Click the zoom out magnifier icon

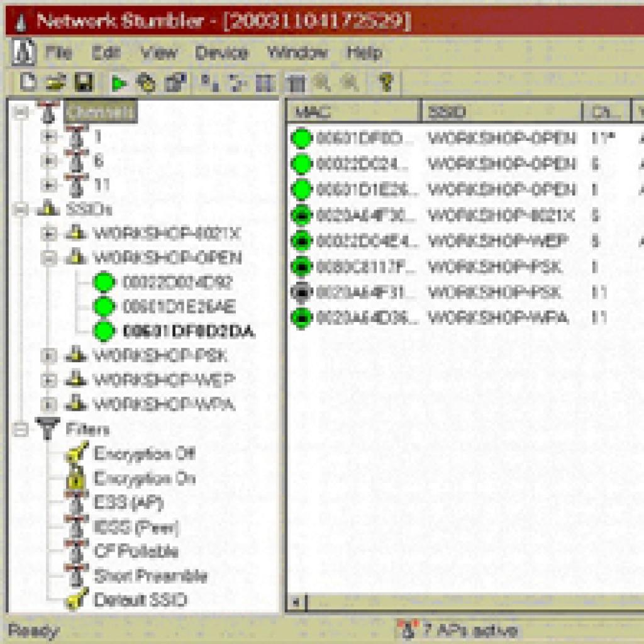(350, 82)
